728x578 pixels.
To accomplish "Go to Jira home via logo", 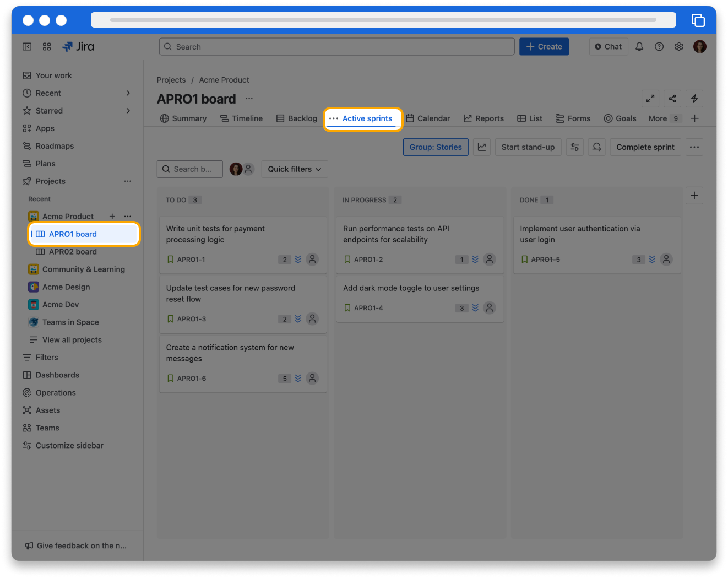I will [78, 47].
